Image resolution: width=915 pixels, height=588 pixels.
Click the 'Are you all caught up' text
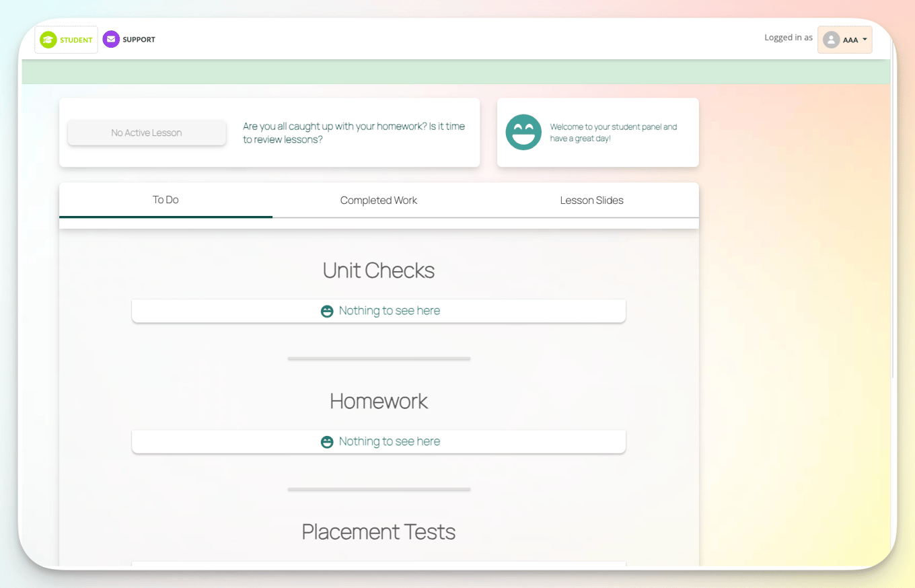(x=354, y=133)
